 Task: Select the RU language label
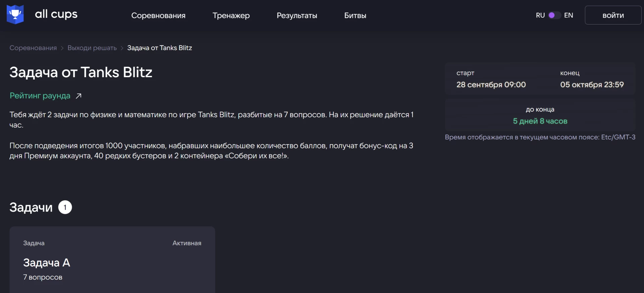(x=540, y=15)
